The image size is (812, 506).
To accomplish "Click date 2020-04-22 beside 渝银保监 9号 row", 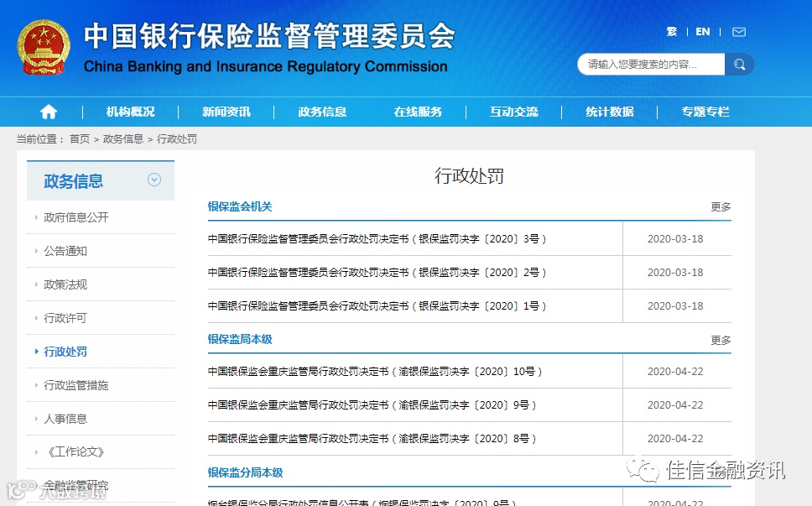I will tap(675, 405).
